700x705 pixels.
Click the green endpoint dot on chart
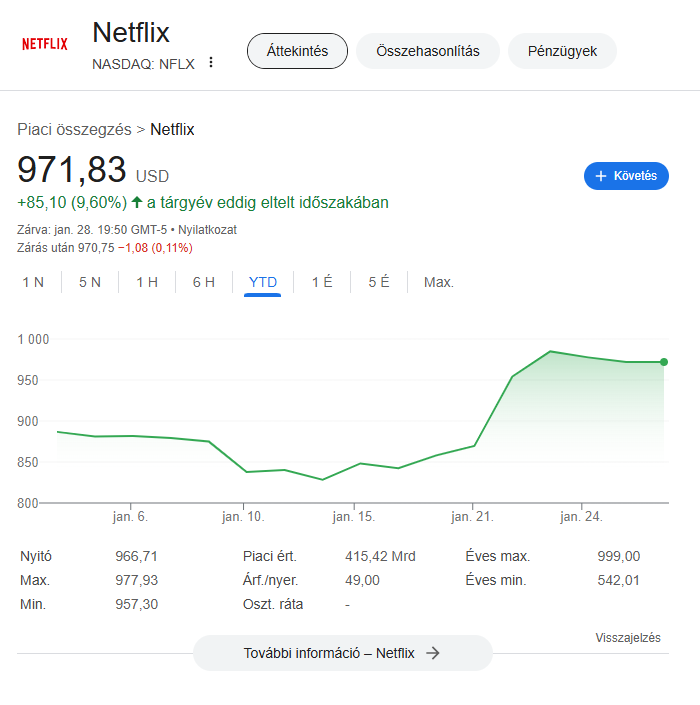(664, 362)
